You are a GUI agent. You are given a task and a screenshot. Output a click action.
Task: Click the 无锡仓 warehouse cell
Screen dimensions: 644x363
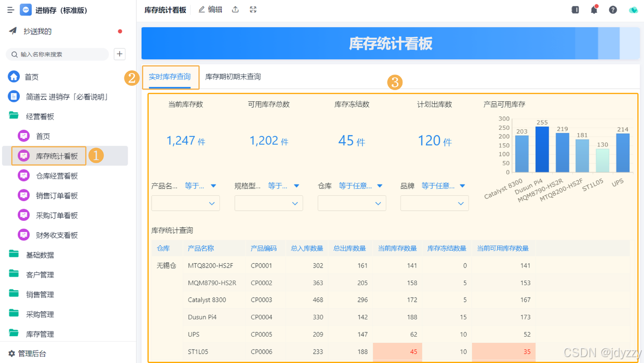coord(166,265)
